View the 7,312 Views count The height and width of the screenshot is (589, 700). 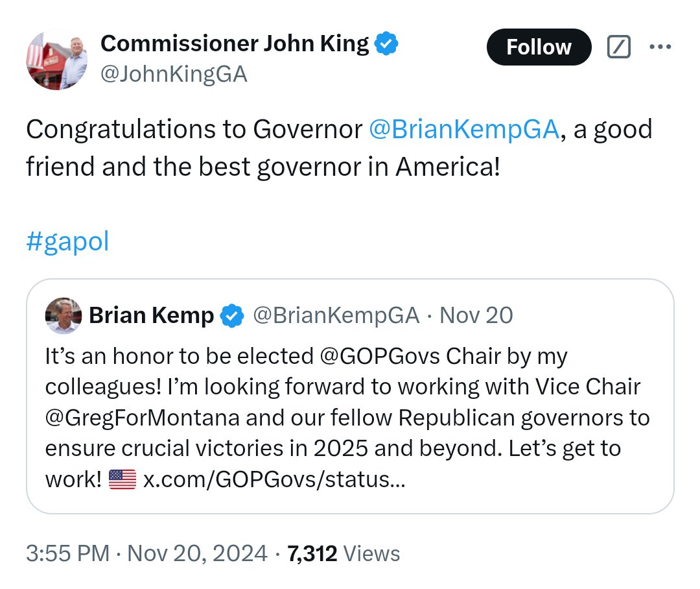tap(344, 553)
